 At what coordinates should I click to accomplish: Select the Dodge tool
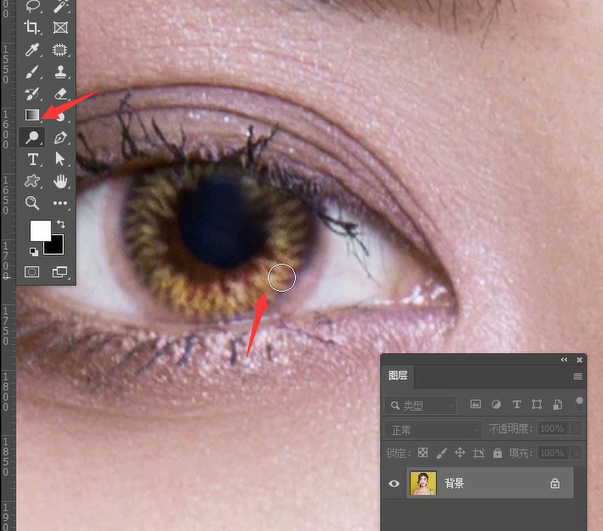tap(33, 138)
